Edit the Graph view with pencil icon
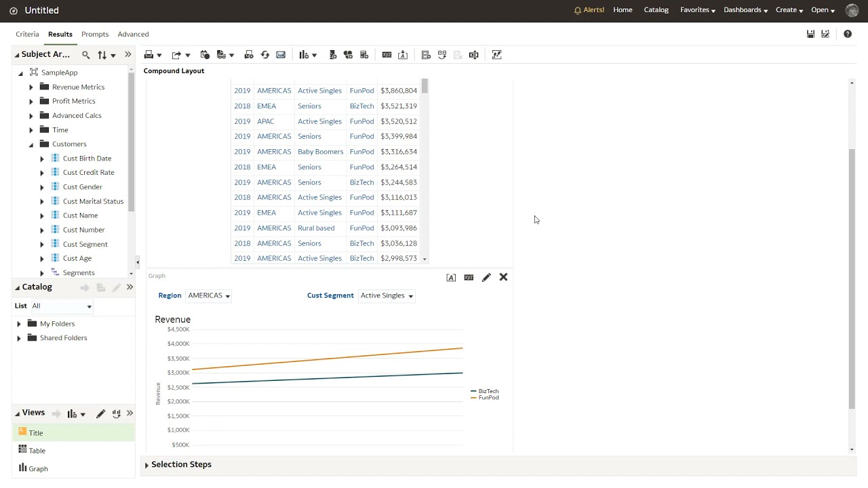Image resolution: width=868 pixels, height=488 pixels. click(486, 277)
